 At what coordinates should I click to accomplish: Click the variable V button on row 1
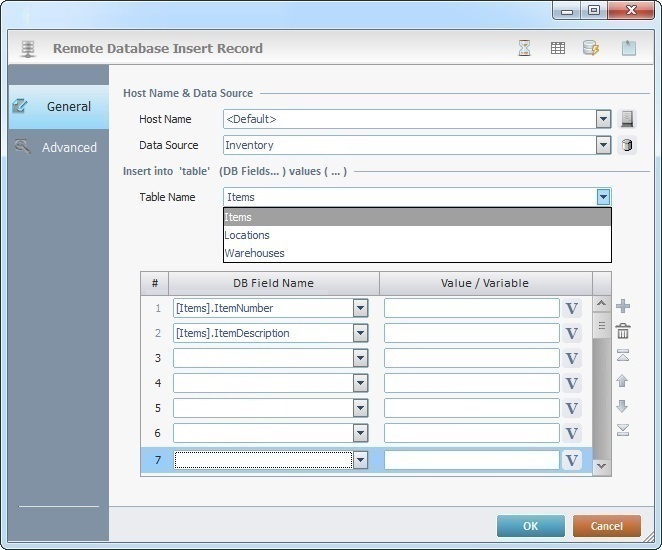click(x=572, y=308)
